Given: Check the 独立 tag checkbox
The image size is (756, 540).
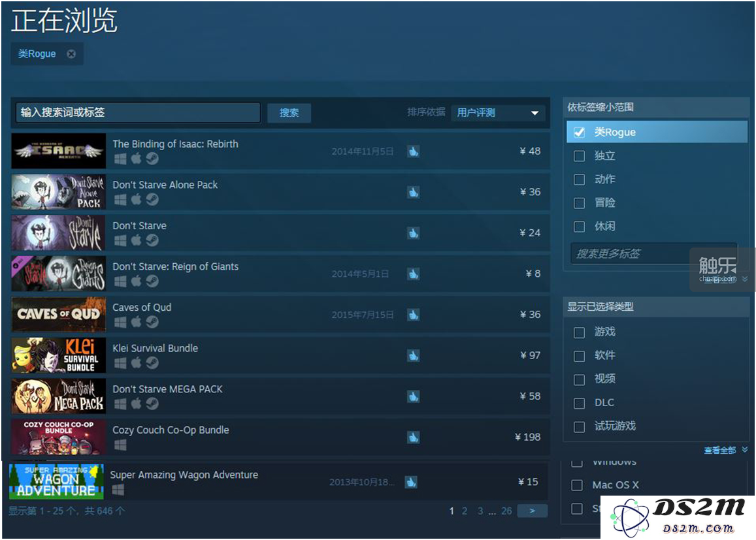Looking at the screenshot, I should point(579,155).
